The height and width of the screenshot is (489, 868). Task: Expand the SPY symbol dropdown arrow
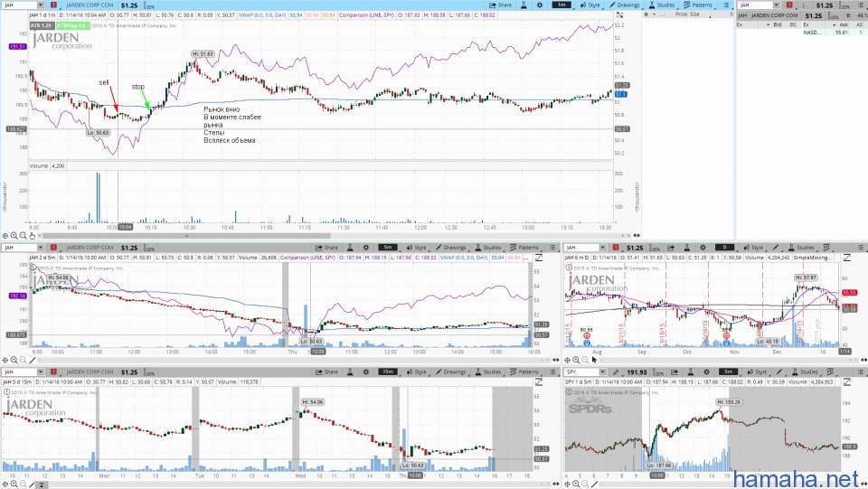[x=603, y=371]
